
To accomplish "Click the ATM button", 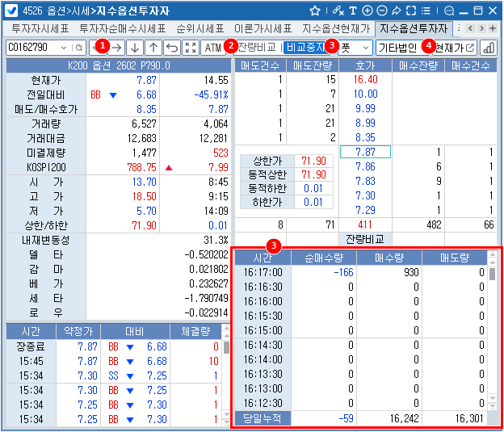I will click(x=214, y=48).
